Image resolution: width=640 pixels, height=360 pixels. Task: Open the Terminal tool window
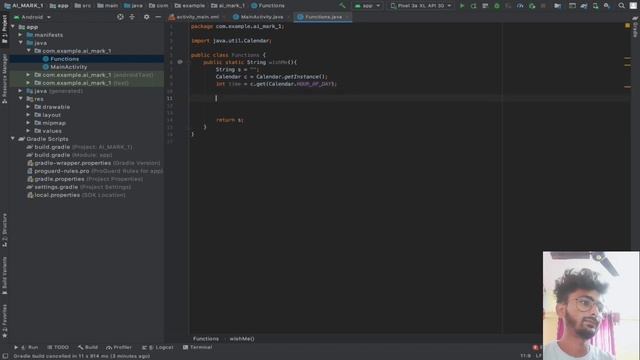[x=198, y=347]
